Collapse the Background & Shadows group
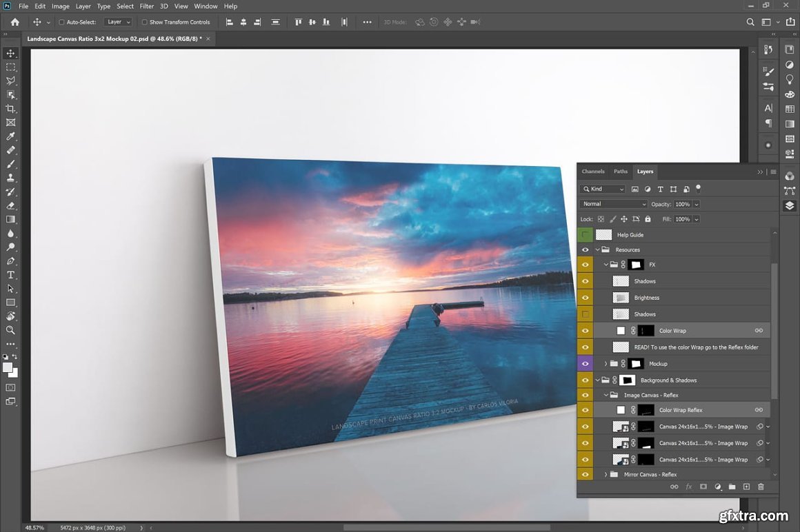The image size is (800, 532). 597,380
